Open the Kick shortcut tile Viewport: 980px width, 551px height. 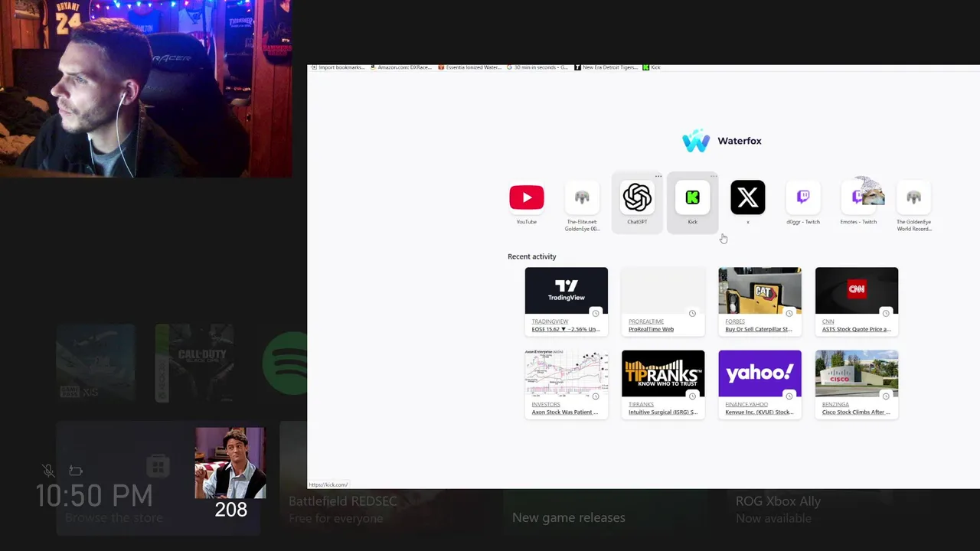click(692, 197)
